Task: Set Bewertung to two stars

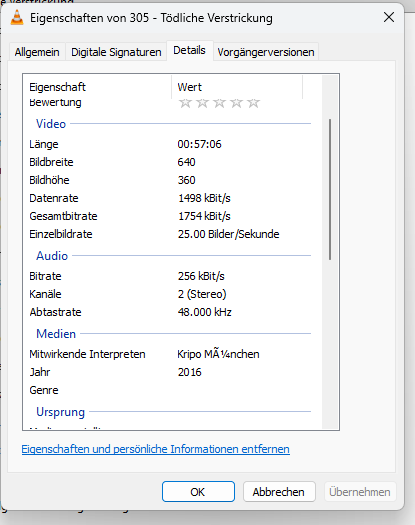Action: pyautogui.click(x=202, y=103)
